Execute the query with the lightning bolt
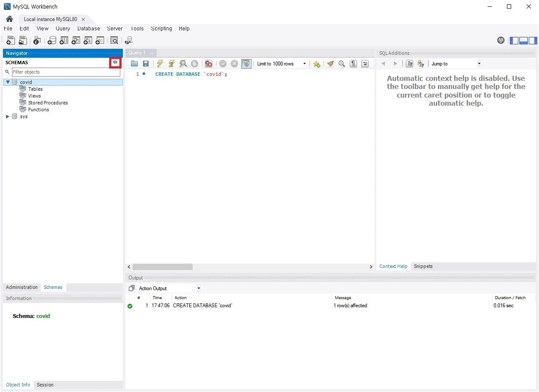Viewport: 539px width, 392px height. [x=160, y=64]
